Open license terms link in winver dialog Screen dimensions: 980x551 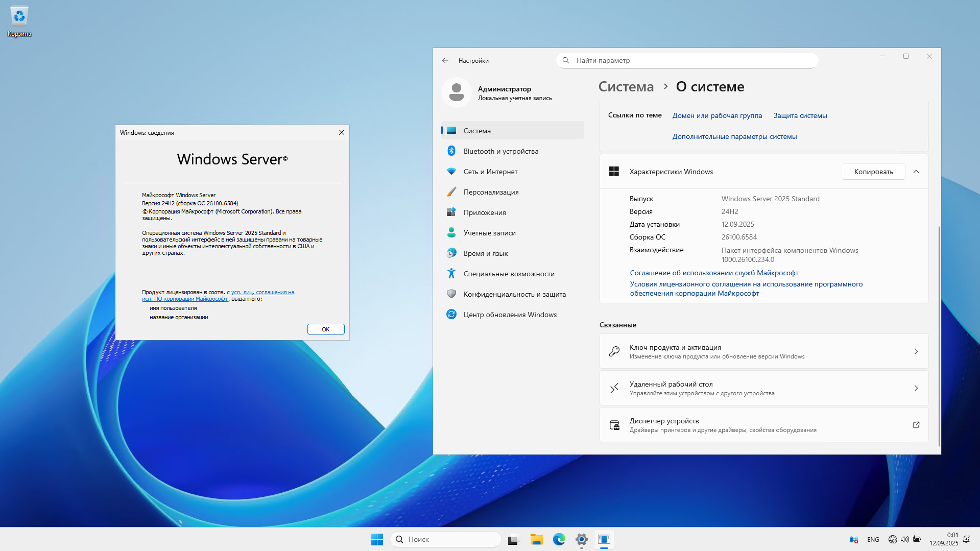218,295
